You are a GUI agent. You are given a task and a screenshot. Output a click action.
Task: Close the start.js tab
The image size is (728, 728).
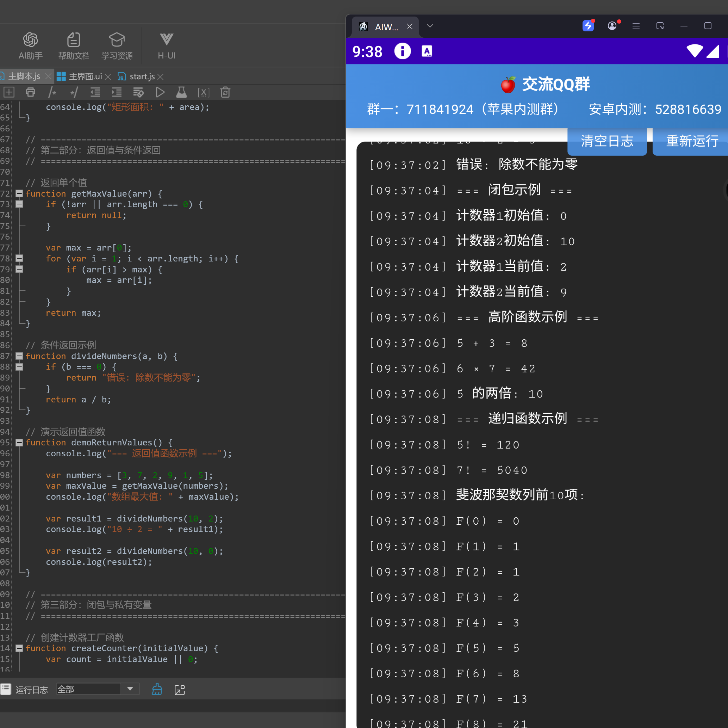pyautogui.click(x=161, y=77)
